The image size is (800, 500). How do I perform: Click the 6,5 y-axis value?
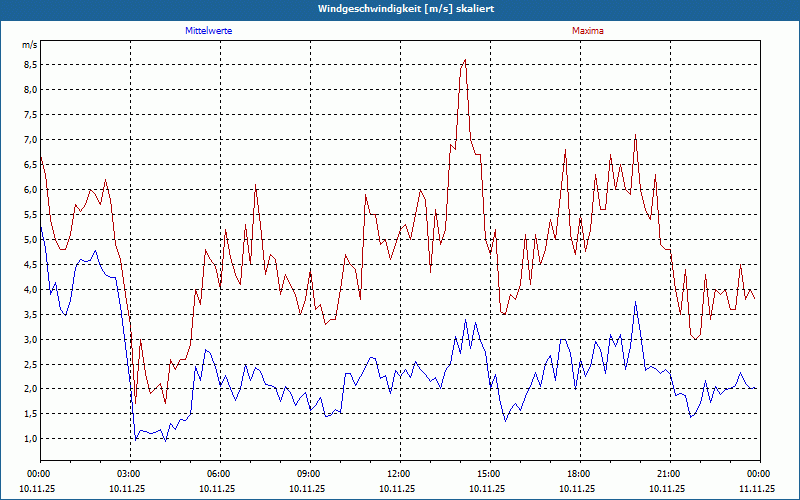point(31,165)
